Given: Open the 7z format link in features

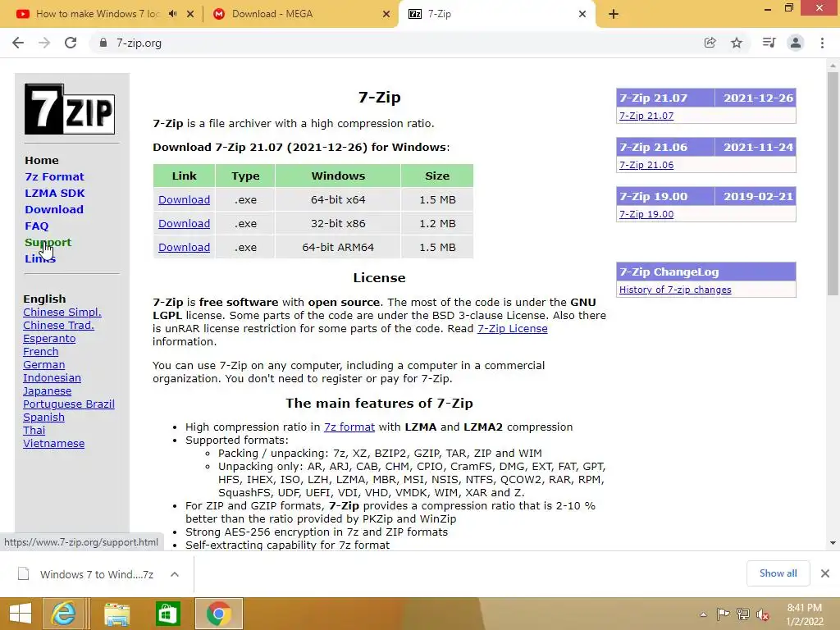Looking at the screenshot, I should click(x=349, y=427).
